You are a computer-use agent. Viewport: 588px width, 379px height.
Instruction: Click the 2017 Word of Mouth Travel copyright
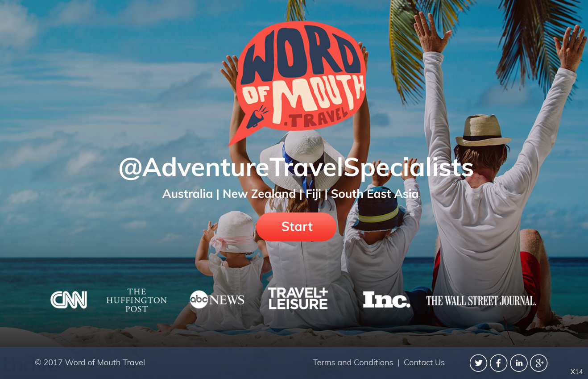[x=90, y=362]
